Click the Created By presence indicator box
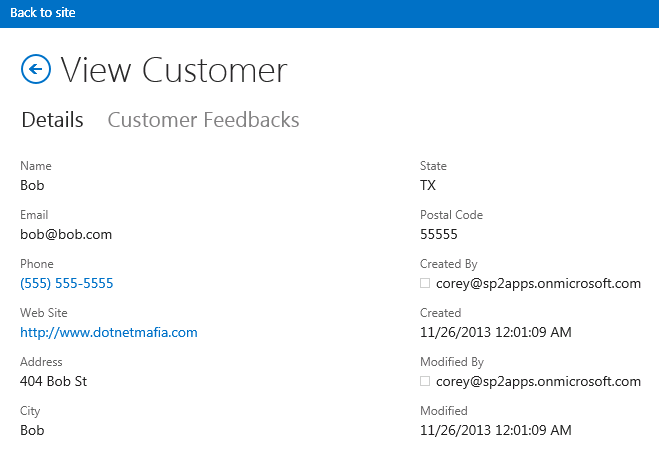This screenshot has width=659, height=453. coord(425,283)
